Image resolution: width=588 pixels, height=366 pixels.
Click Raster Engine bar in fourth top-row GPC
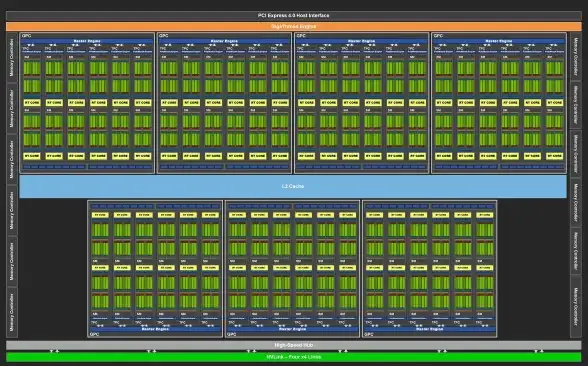(x=499, y=41)
